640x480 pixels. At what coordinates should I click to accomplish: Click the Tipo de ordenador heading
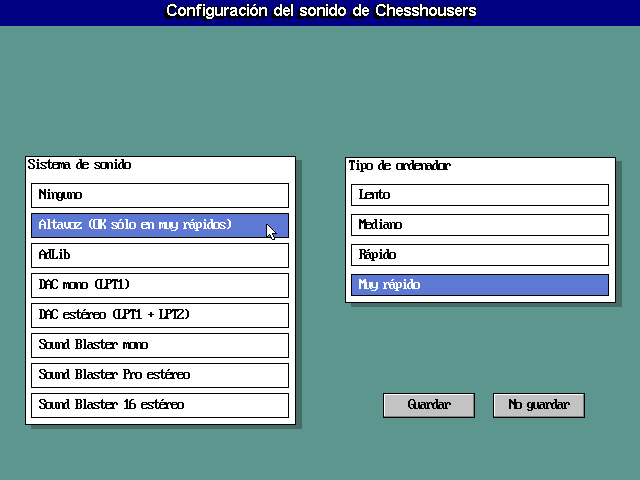(400, 166)
